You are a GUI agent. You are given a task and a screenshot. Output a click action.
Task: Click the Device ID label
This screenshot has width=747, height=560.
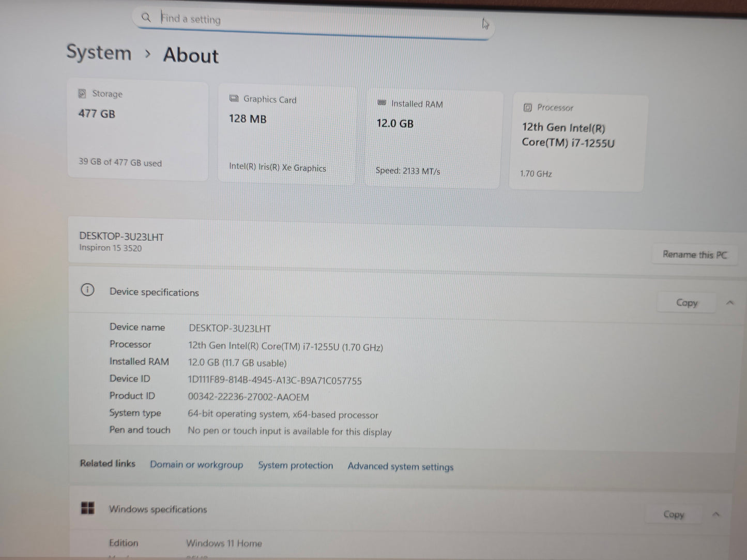130,379
